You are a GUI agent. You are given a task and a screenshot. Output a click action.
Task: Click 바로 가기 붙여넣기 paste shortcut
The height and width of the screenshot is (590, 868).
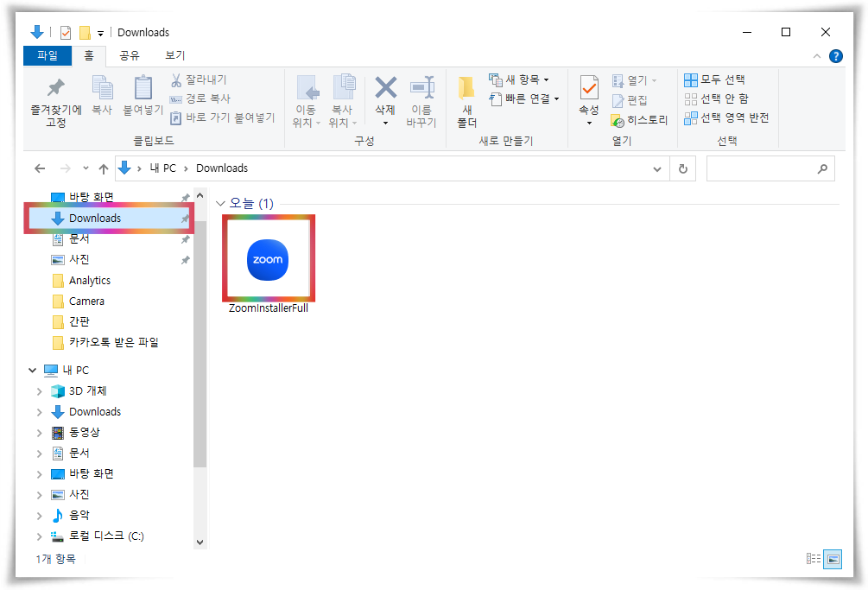(222, 117)
